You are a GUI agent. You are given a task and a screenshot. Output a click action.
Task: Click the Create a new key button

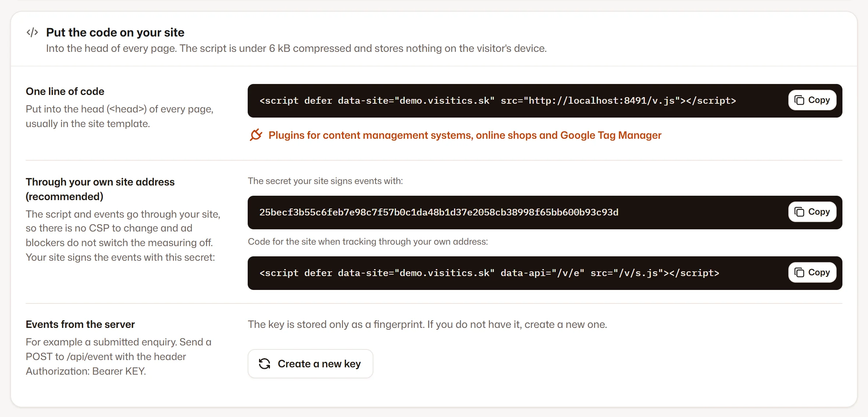(310, 364)
